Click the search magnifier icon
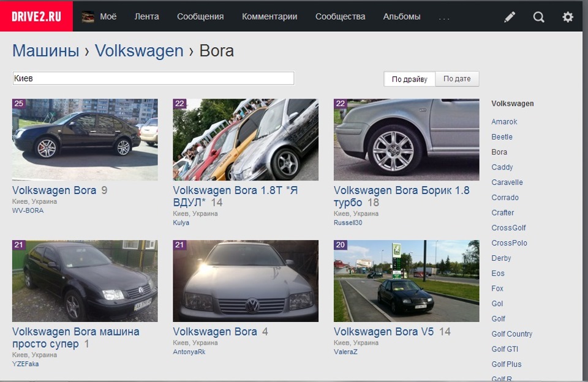The image size is (588, 382). coord(538,17)
